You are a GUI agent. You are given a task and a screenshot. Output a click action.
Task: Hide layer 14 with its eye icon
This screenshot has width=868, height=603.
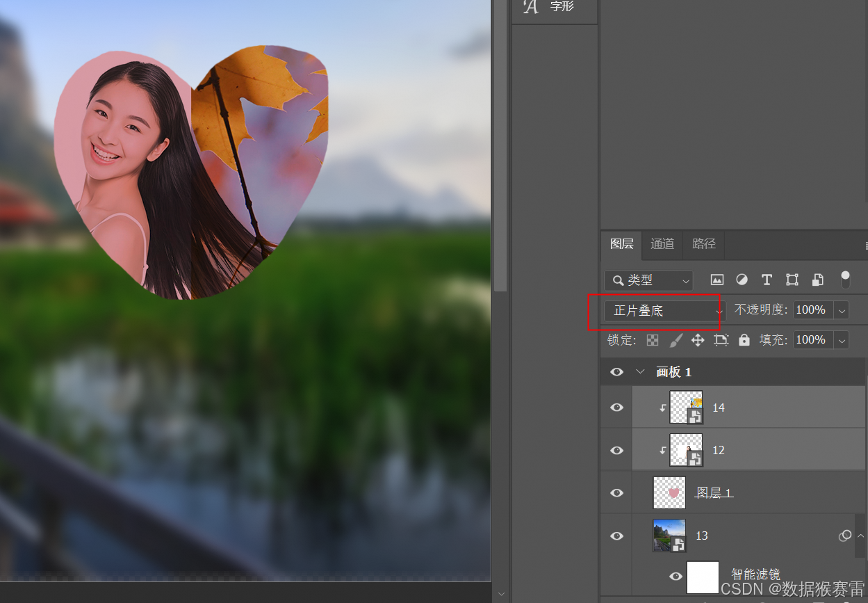[616, 408]
